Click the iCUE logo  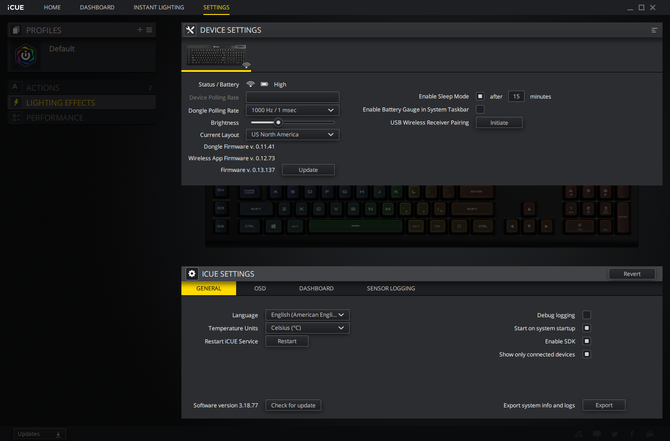click(15, 7)
